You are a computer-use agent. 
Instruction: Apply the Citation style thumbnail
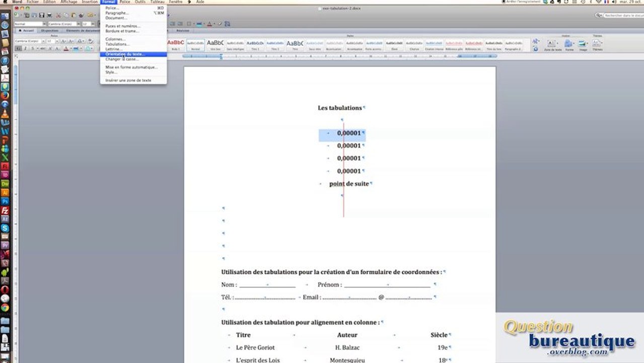pos(414,45)
